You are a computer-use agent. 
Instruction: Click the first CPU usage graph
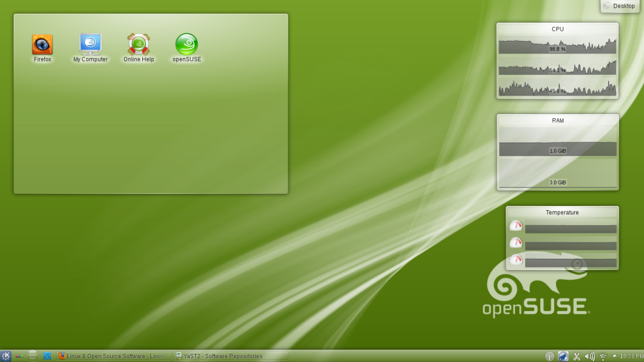pos(557,47)
